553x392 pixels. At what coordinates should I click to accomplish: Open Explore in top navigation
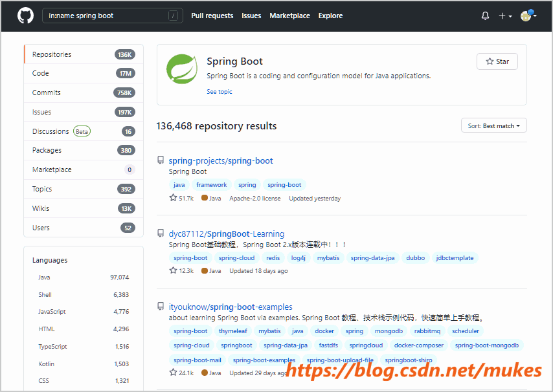(330, 16)
